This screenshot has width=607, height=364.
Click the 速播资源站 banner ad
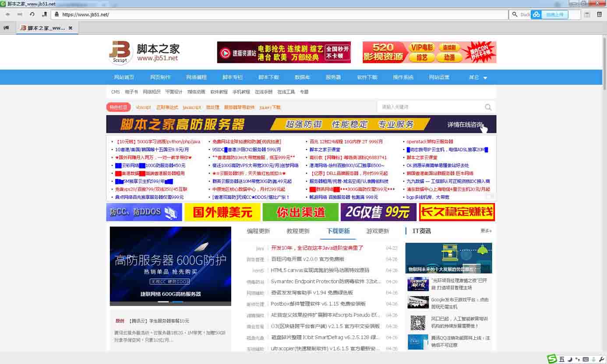[284, 52]
